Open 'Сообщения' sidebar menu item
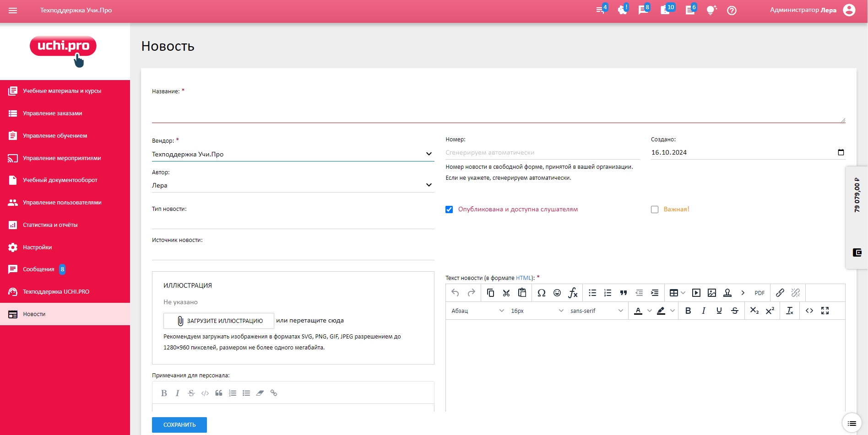The image size is (868, 435). tap(65, 269)
